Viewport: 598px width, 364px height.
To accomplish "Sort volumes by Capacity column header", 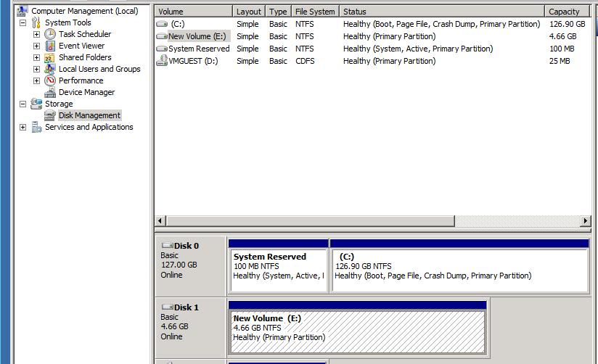I will (x=564, y=12).
